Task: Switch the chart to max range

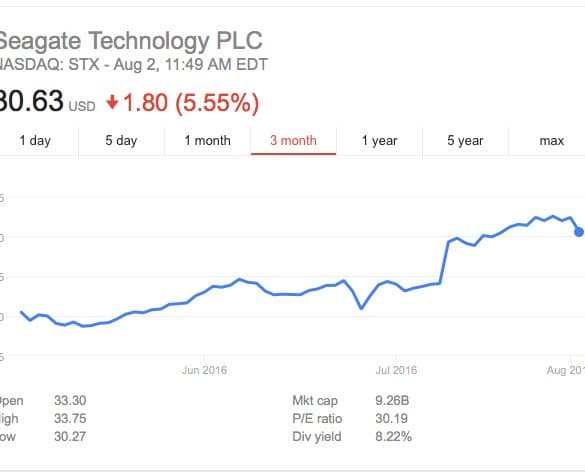Action: pyautogui.click(x=551, y=141)
